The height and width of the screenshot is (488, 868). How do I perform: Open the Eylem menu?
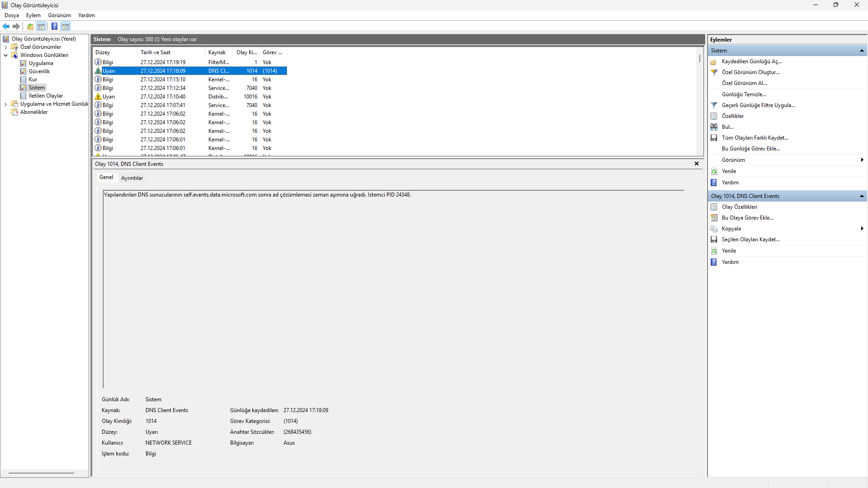click(33, 15)
